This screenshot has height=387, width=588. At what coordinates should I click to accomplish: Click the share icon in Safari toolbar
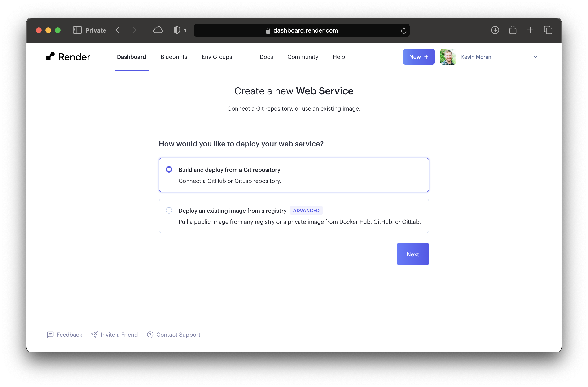[513, 30]
